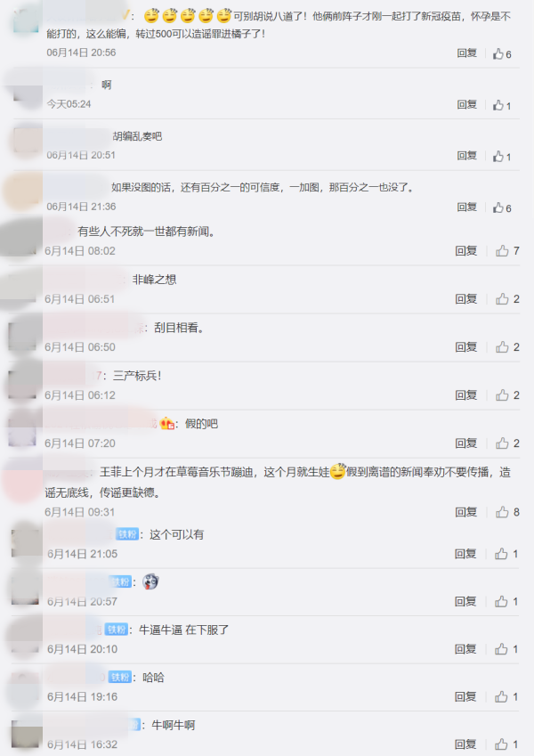Reply to the comment about 新冠疫苗
534x756 pixels.
click(x=466, y=53)
